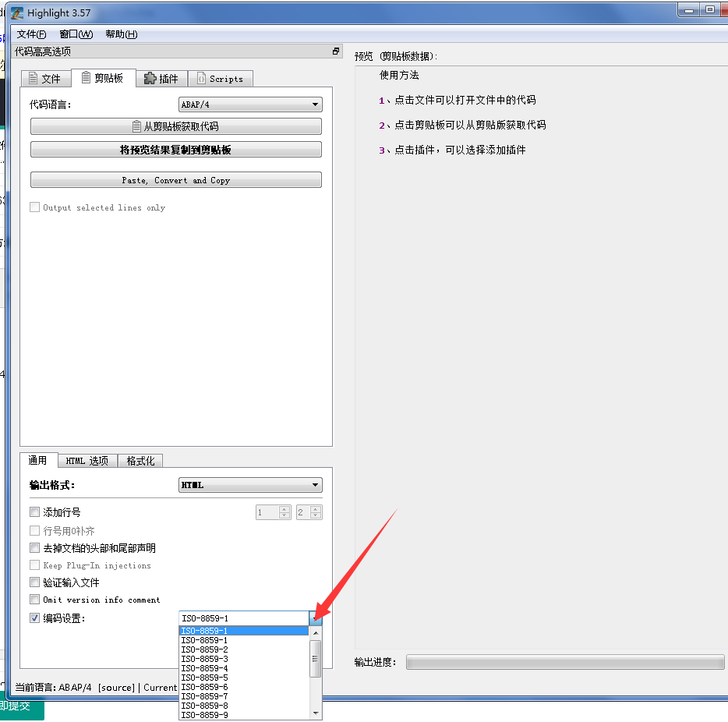Expand the 输出格式 HTML dropdown
The width and height of the screenshot is (728, 722).
[x=315, y=485]
